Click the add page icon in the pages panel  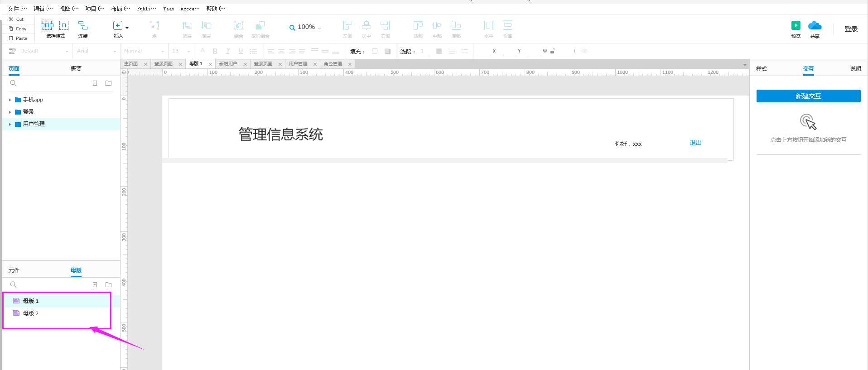click(x=95, y=83)
